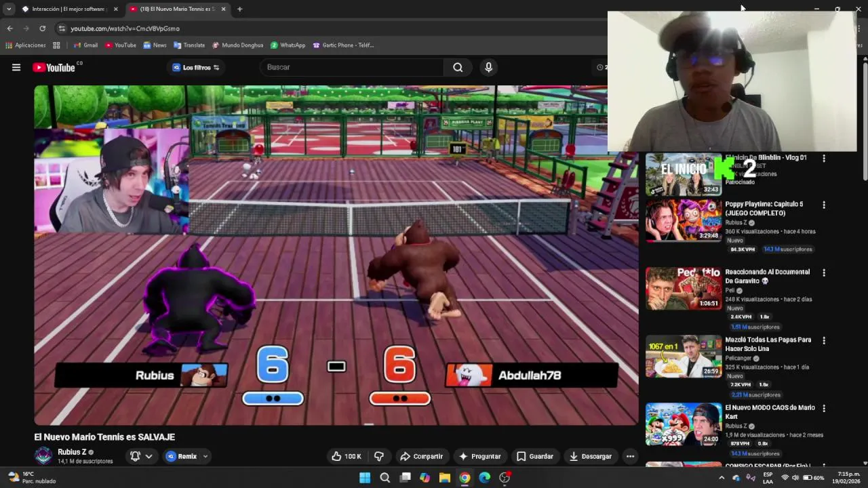This screenshot has width=868, height=488.
Task: Save video with Guardar button
Action: point(534,456)
